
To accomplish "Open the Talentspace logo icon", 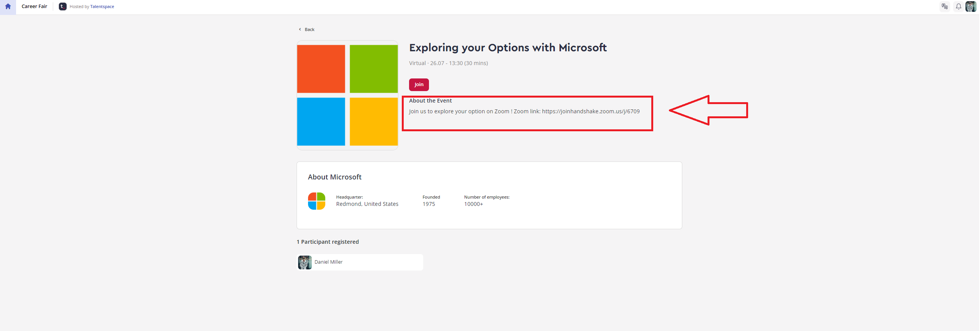I will 62,7.
